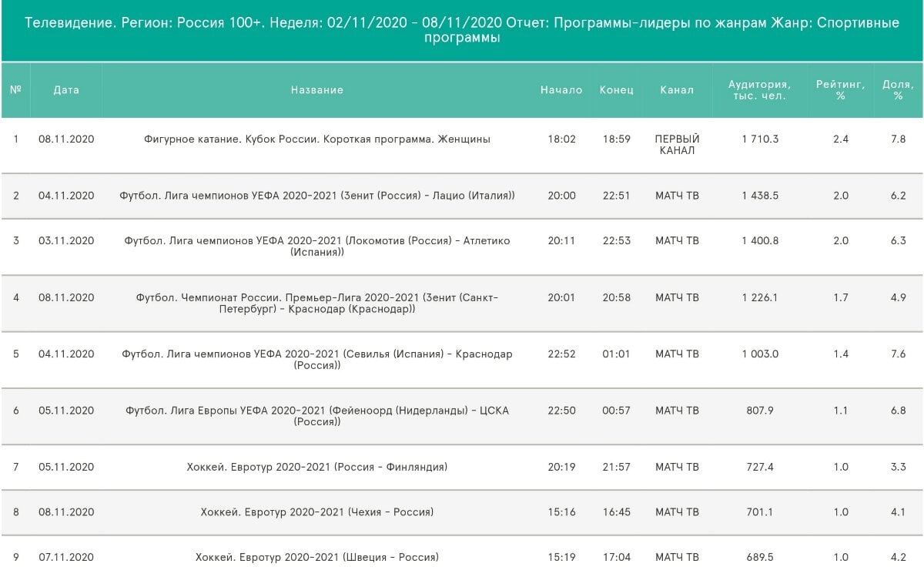This screenshot has width=924, height=577.
Task: Click start time 15:19
Action: pos(562,557)
